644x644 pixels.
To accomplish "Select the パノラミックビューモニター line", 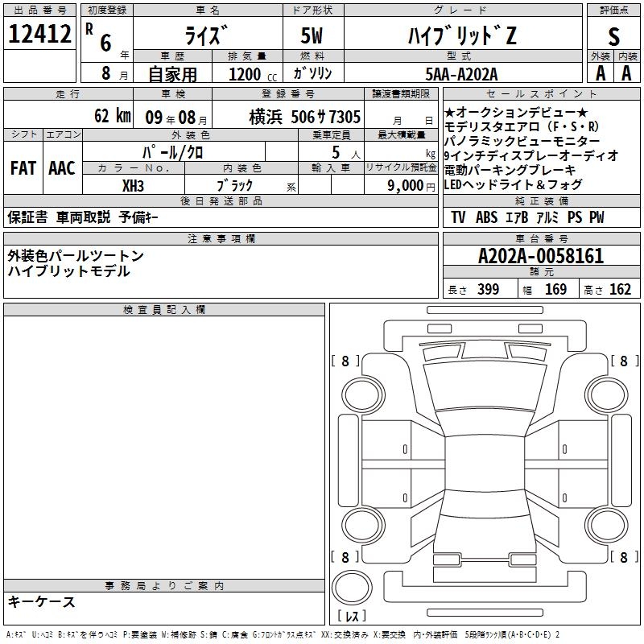I will [522, 141].
